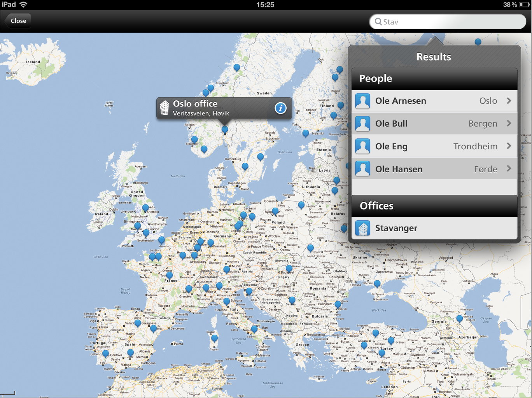This screenshot has height=398, width=532.
Task: Tap the person icon beside Ole Bull
Action: click(362, 124)
